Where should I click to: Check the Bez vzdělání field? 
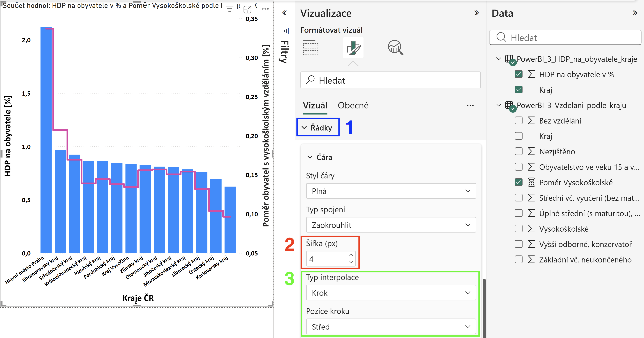pyautogui.click(x=518, y=121)
